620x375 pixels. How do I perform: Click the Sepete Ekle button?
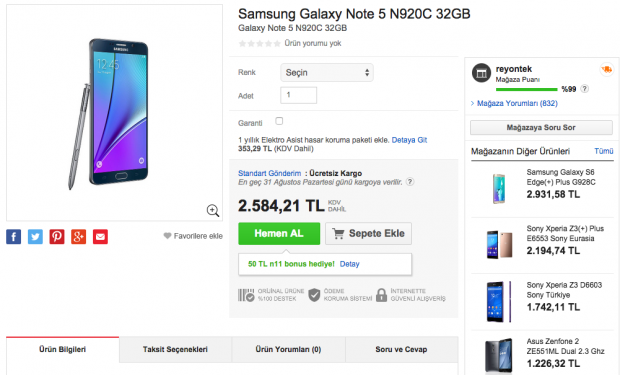[369, 233]
